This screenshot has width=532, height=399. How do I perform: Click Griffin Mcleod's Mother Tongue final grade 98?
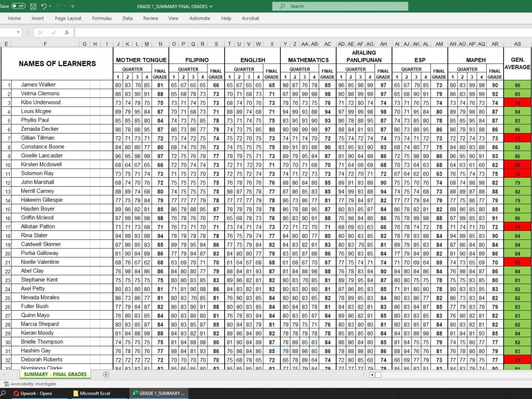[x=160, y=218]
